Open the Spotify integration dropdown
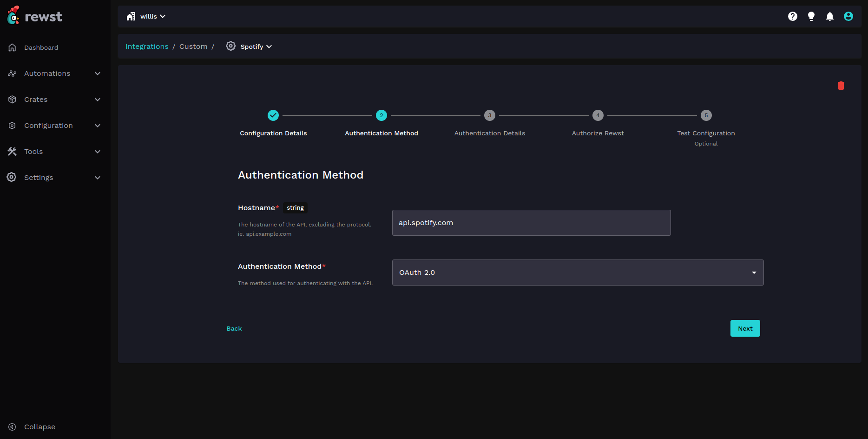Image resolution: width=868 pixels, height=439 pixels. pyautogui.click(x=256, y=47)
